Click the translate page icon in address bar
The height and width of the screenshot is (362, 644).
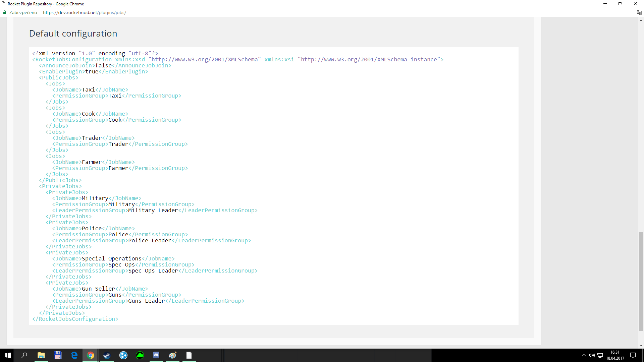click(x=639, y=12)
